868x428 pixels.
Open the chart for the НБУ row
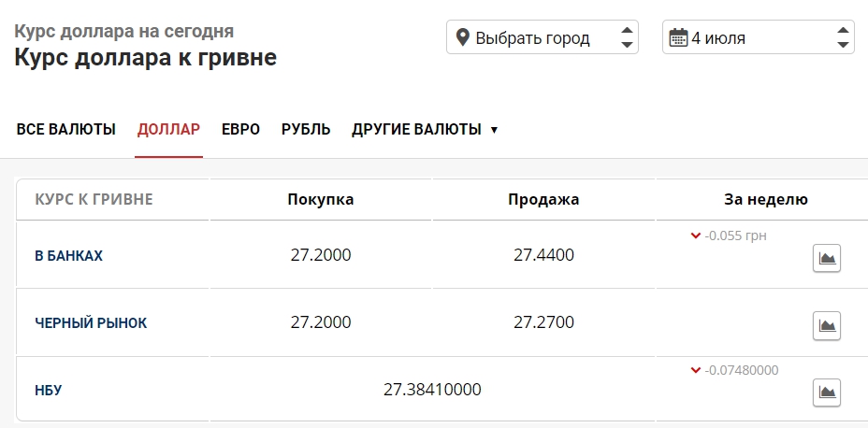[826, 392]
